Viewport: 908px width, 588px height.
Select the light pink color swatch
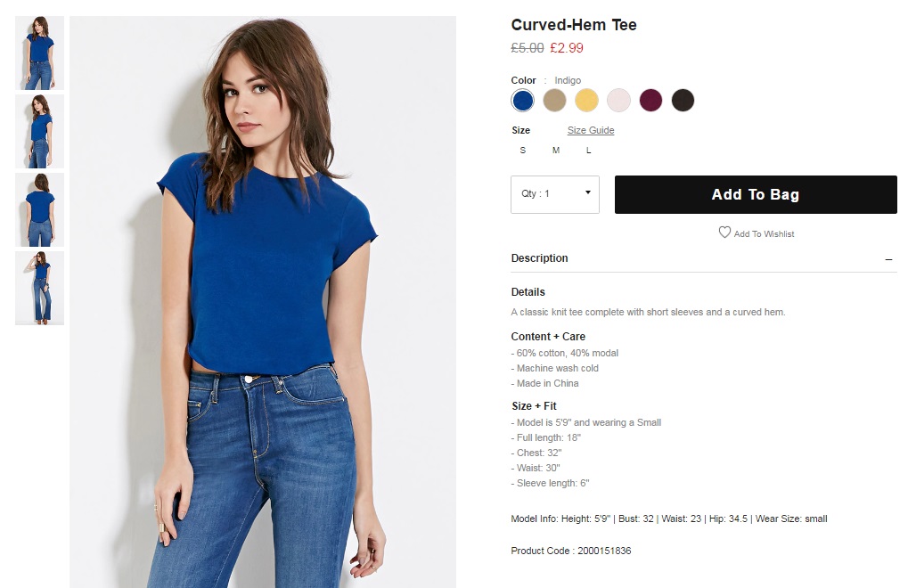[x=618, y=100]
